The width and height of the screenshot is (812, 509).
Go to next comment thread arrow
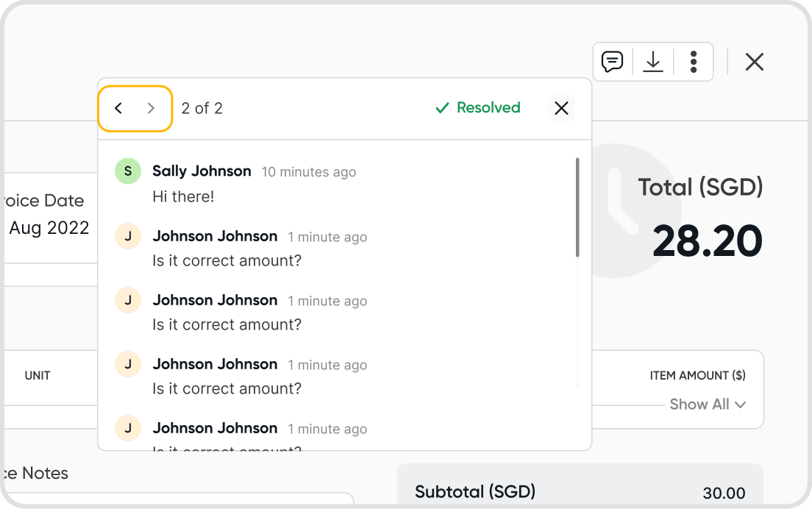[x=152, y=108]
